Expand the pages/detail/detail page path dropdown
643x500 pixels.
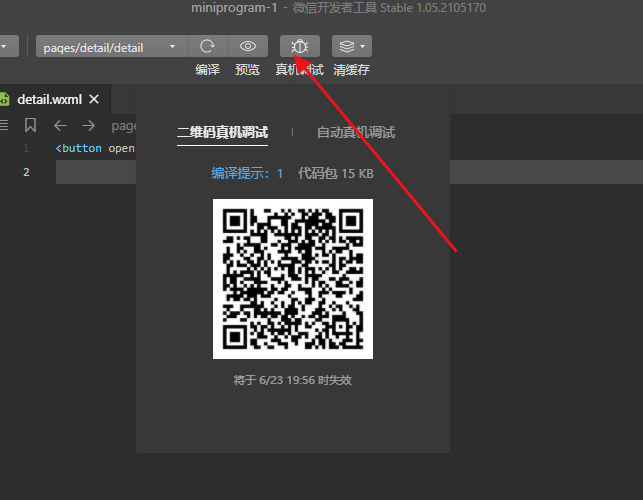point(112,46)
